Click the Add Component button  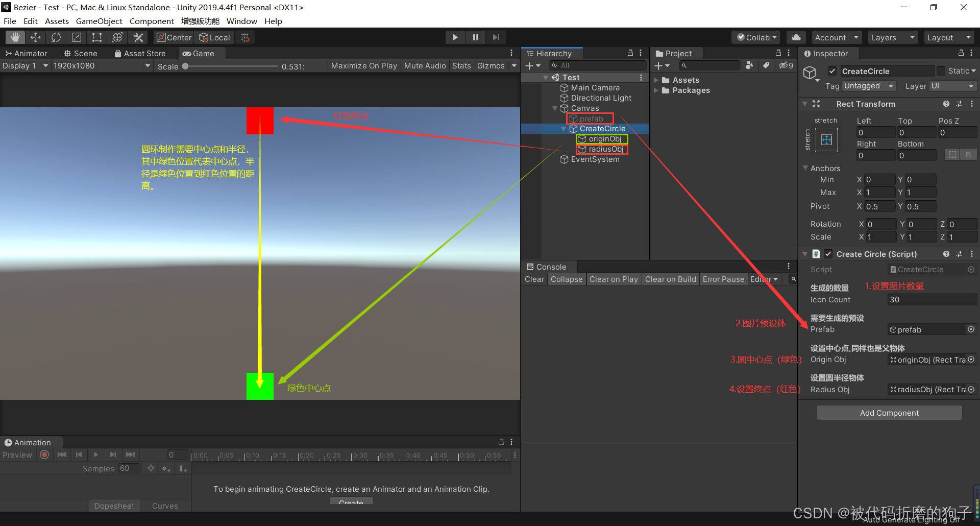[889, 413]
